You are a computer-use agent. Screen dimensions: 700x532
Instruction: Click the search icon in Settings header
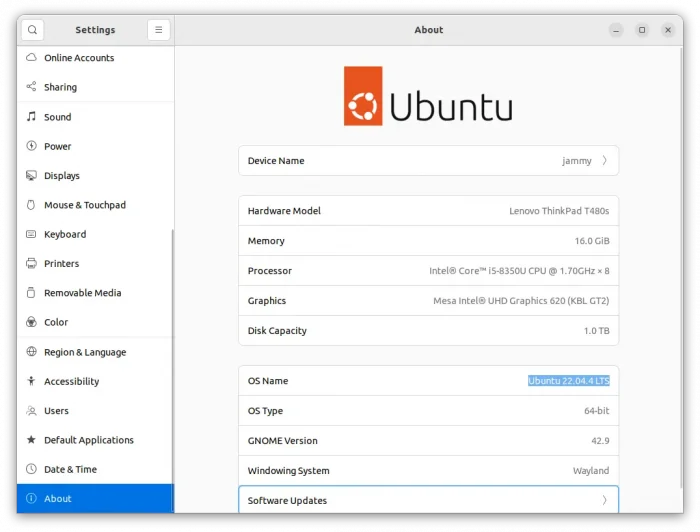click(x=32, y=30)
